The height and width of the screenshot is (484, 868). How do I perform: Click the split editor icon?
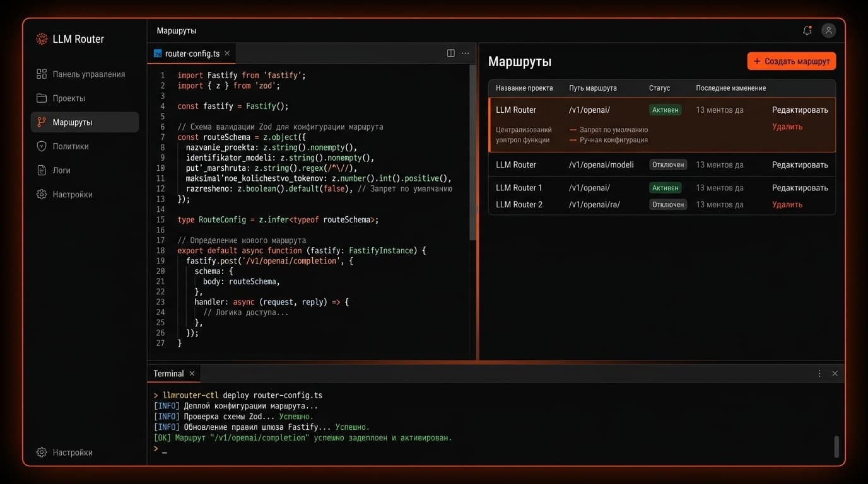point(450,54)
